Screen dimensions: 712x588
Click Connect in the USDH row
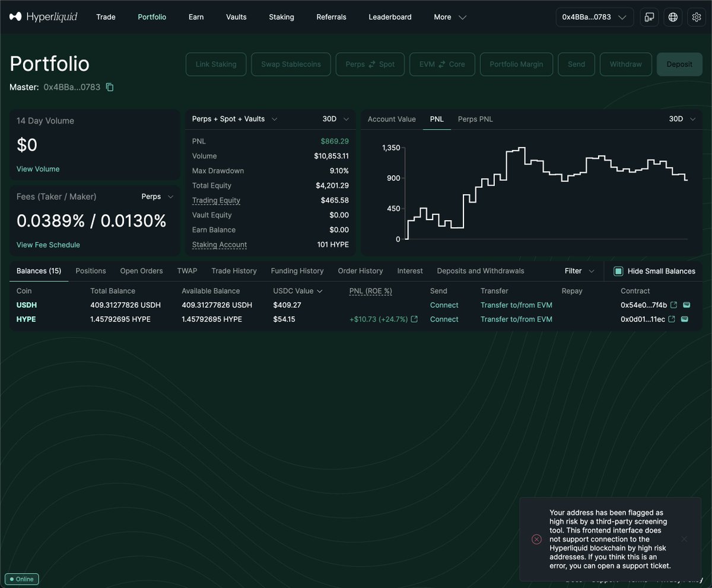[444, 305]
